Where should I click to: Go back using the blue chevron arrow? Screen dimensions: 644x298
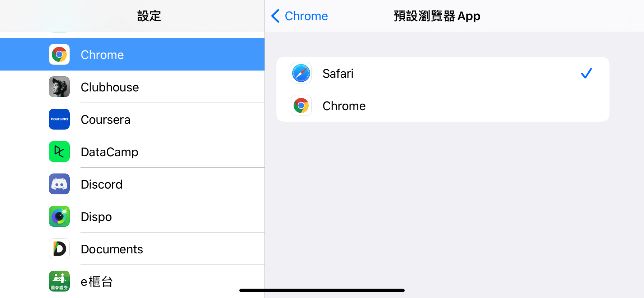click(x=276, y=16)
